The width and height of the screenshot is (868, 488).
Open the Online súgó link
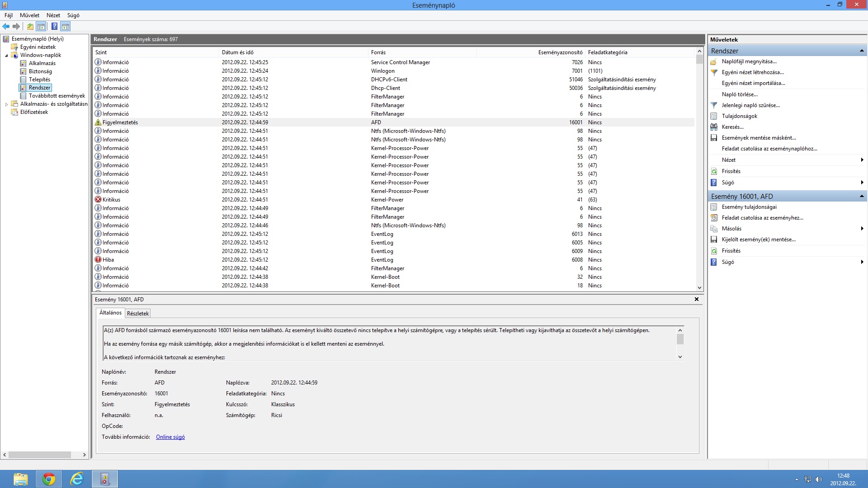(x=170, y=437)
